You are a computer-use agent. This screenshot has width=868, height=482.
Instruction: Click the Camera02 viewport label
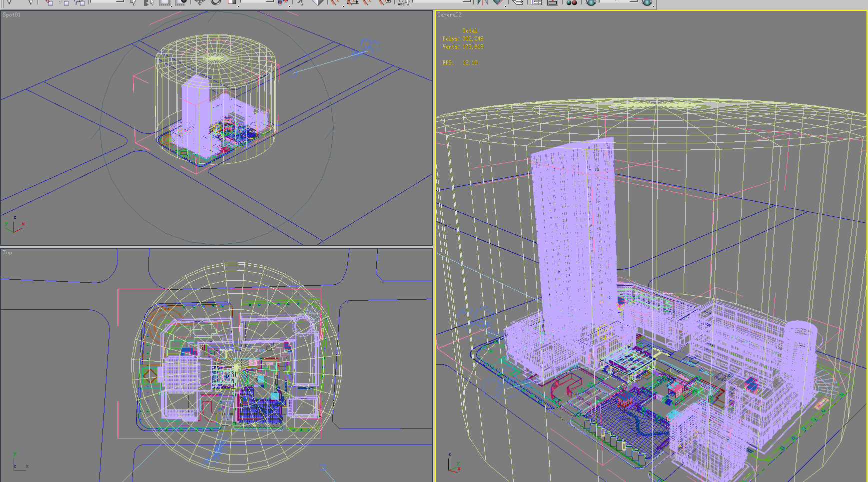pyautogui.click(x=449, y=15)
